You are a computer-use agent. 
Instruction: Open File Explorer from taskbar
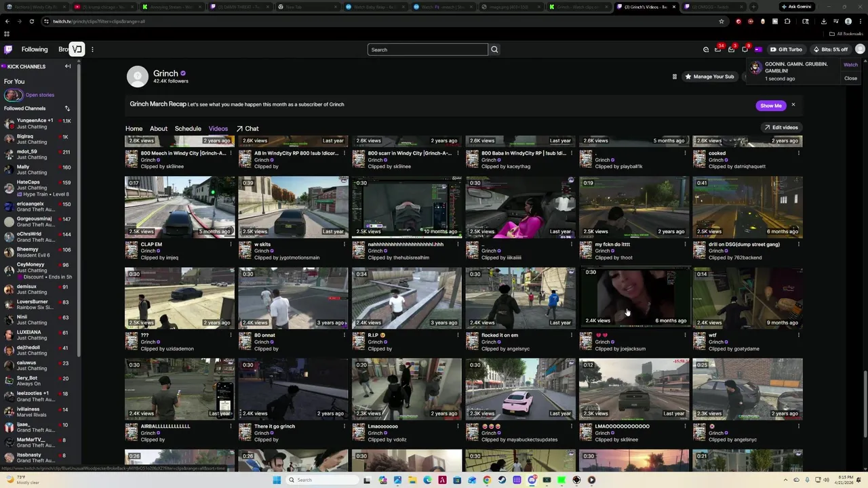(412, 480)
